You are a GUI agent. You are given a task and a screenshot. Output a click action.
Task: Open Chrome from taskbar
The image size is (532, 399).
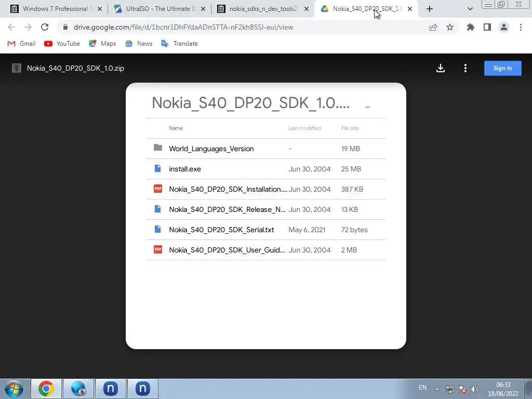[x=46, y=389]
